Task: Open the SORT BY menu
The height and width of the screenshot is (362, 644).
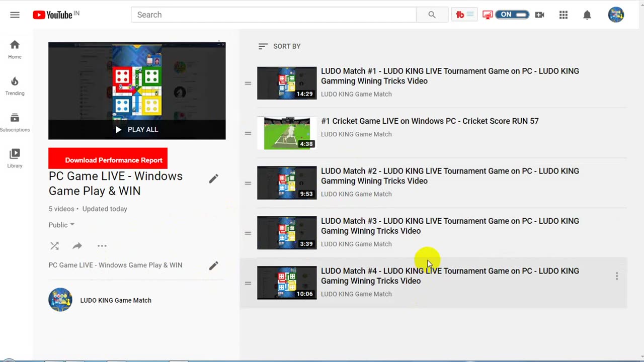Action: coord(279,46)
